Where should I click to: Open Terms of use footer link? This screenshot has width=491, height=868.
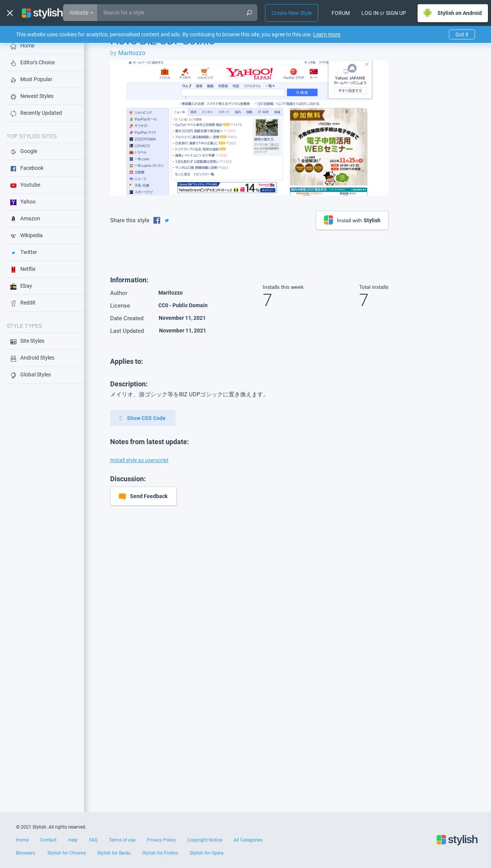122,840
